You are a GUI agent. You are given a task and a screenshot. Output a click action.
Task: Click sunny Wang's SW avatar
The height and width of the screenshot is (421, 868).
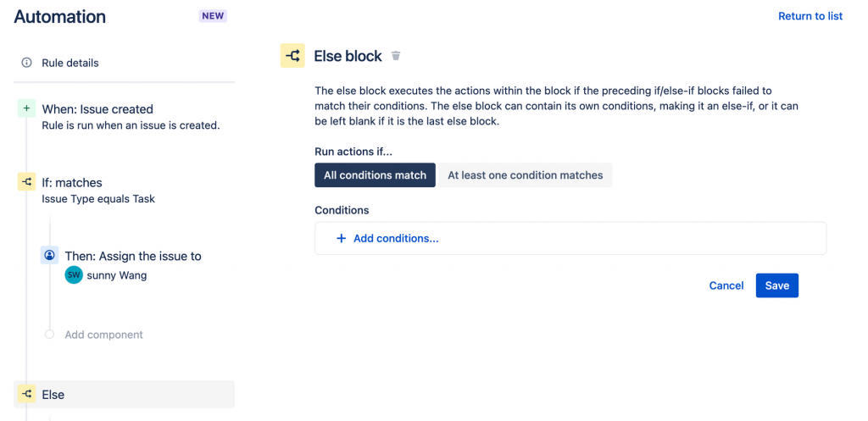(74, 274)
